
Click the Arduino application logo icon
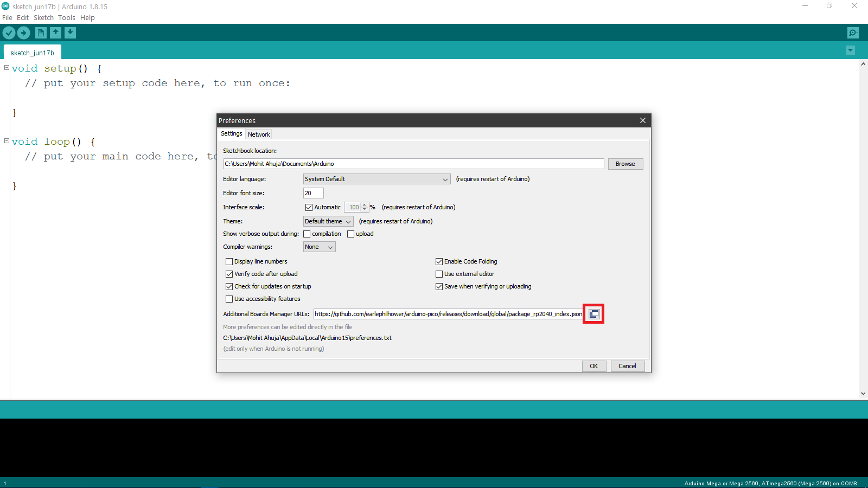tap(5, 6)
